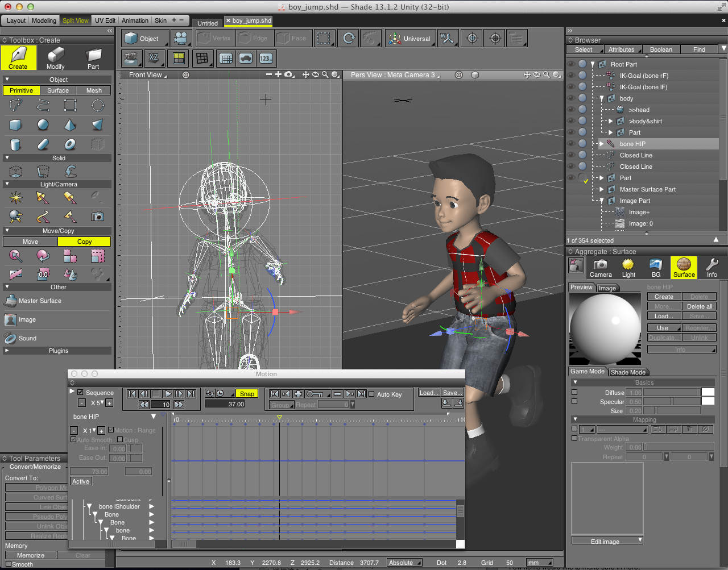Click the Delete all button
This screenshot has width=728, height=570.
point(699,306)
